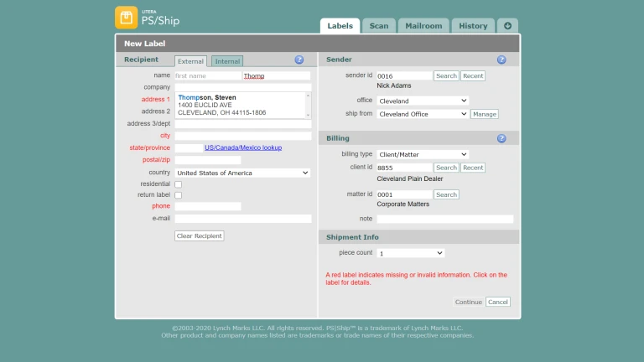The width and height of the screenshot is (644, 362).
Task: Open Billing section help icon
Action: (501, 138)
